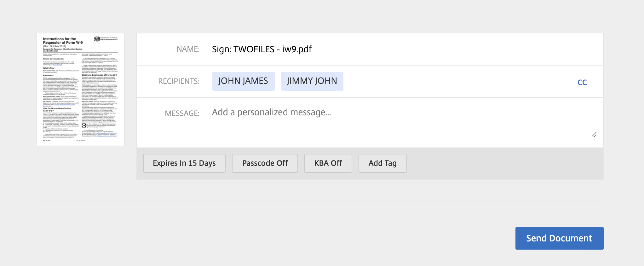Viewport: 644px width, 266px height.
Task: Edit the document name Sign: TWOFILES - iw9.pdf
Action: 262,49
